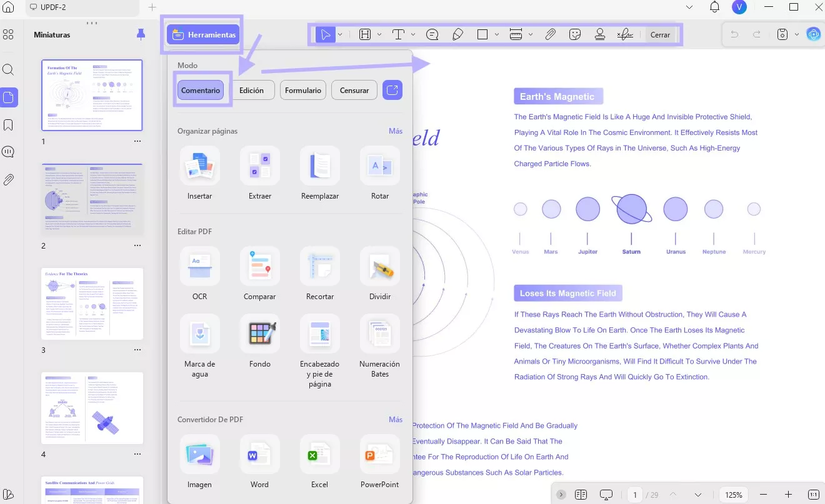Open the zoom level 125% dropdown
This screenshot has width=825, height=504.
[x=734, y=495]
